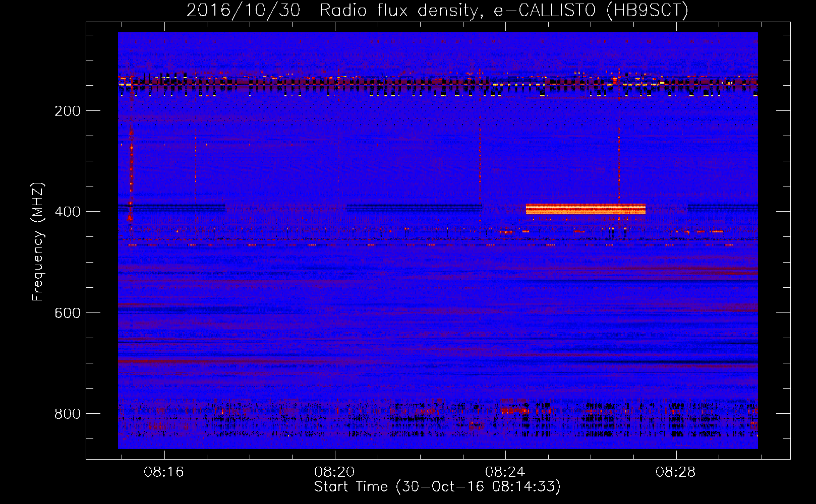Click the 08:24 time tick label
The image size is (816, 504).
click(505, 472)
